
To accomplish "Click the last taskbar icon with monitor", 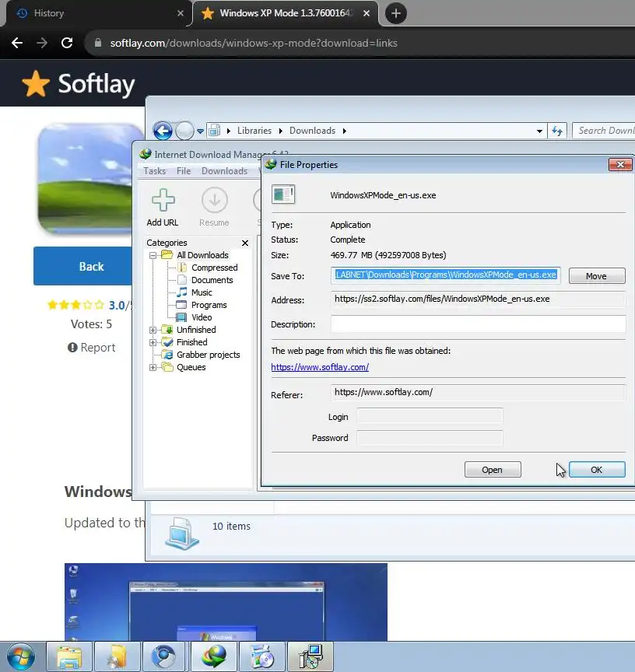I will click(x=310, y=657).
